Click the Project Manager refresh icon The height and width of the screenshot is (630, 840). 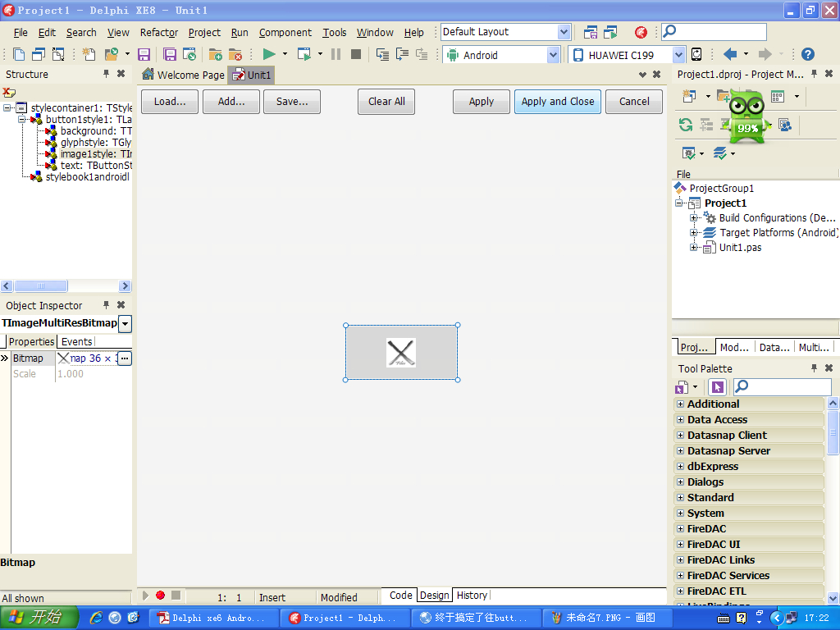click(x=686, y=125)
